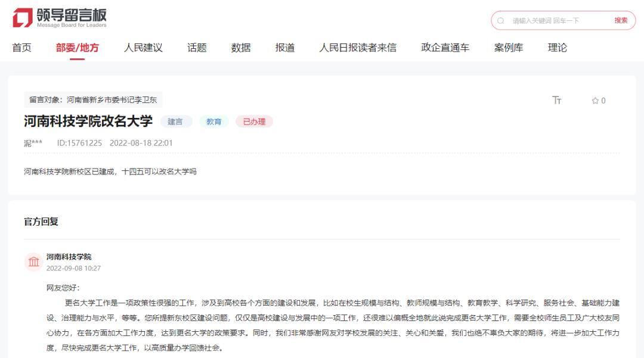Viewport: 644px width, 358px height.
Task: Click the 已办理 status tag
Action: (254, 122)
